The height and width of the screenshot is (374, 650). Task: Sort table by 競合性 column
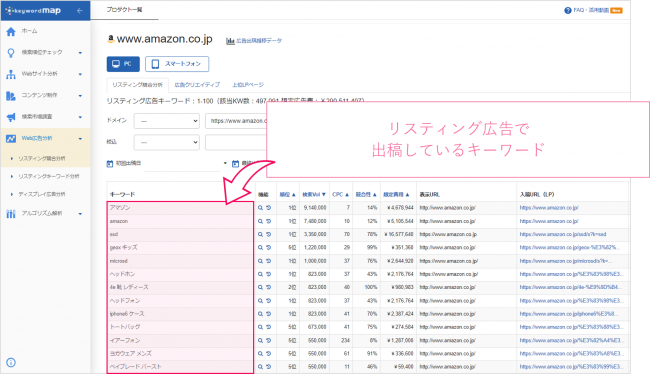(x=366, y=194)
